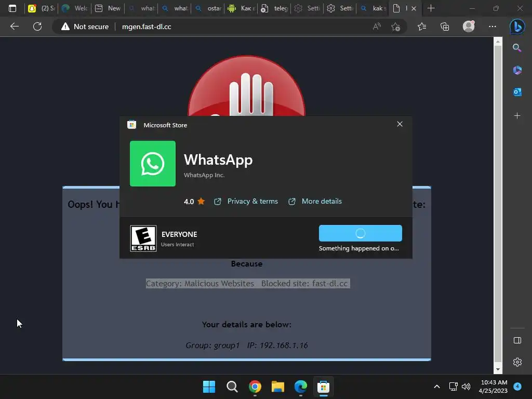Open Edge from the taskbar
Viewport: 532px width, 399px height.
point(301,387)
